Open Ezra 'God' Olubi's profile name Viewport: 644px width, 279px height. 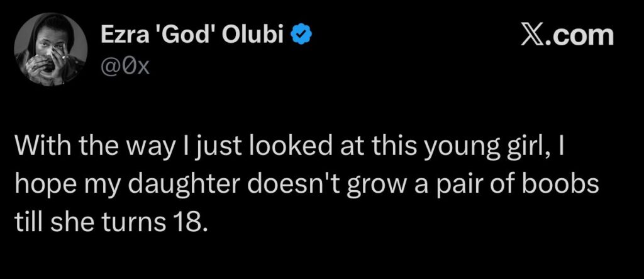194,38
